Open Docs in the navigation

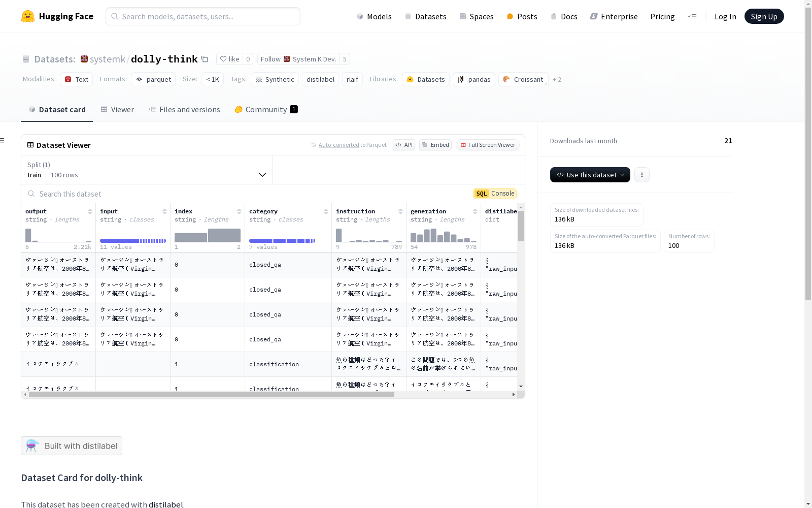pyautogui.click(x=564, y=16)
